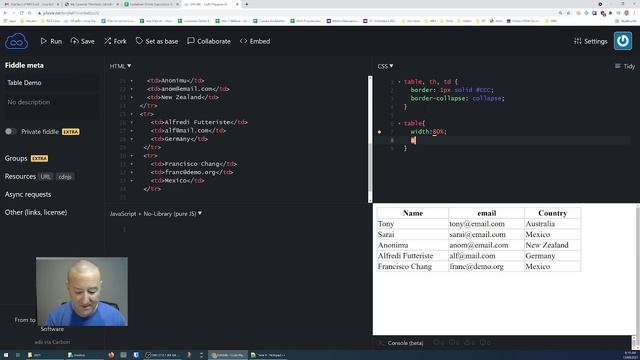Open Other (links, license) section

pos(36,212)
